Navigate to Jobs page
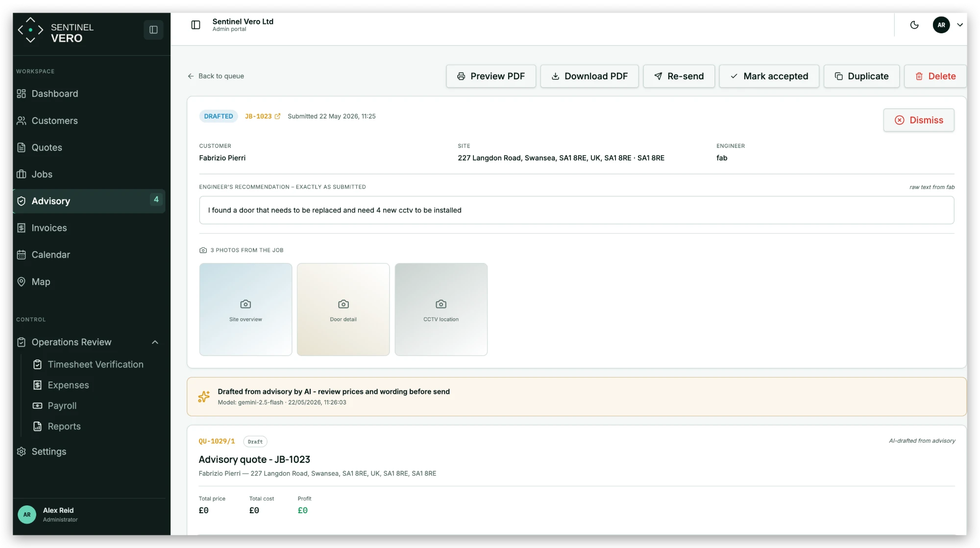Image resolution: width=980 pixels, height=548 pixels. pyautogui.click(x=89, y=174)
